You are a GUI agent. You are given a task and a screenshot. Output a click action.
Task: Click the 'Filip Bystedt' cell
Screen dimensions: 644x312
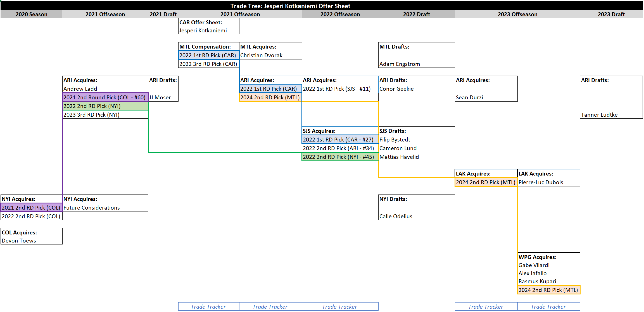(x=417, y=140)
